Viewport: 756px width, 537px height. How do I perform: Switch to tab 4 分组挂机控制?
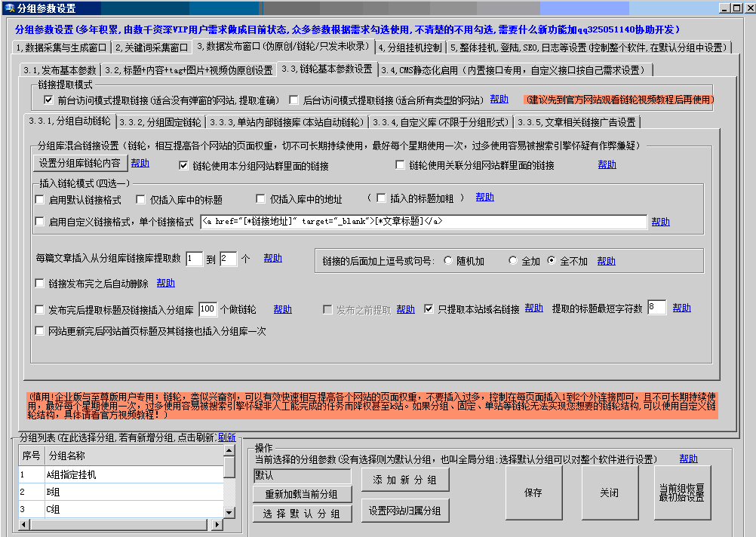[410, 48]
